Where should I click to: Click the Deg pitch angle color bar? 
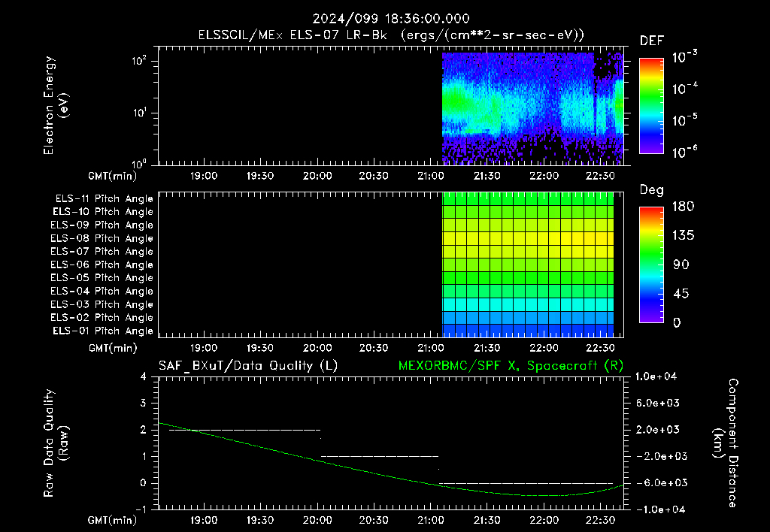(651, 264)
